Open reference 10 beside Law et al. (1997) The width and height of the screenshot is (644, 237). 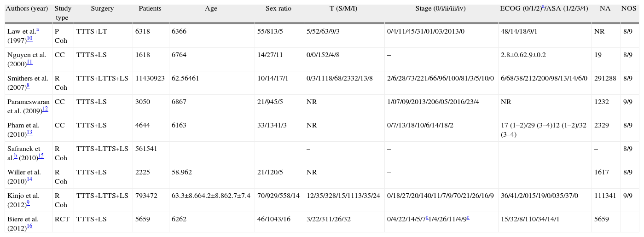[x=29, y=38]
